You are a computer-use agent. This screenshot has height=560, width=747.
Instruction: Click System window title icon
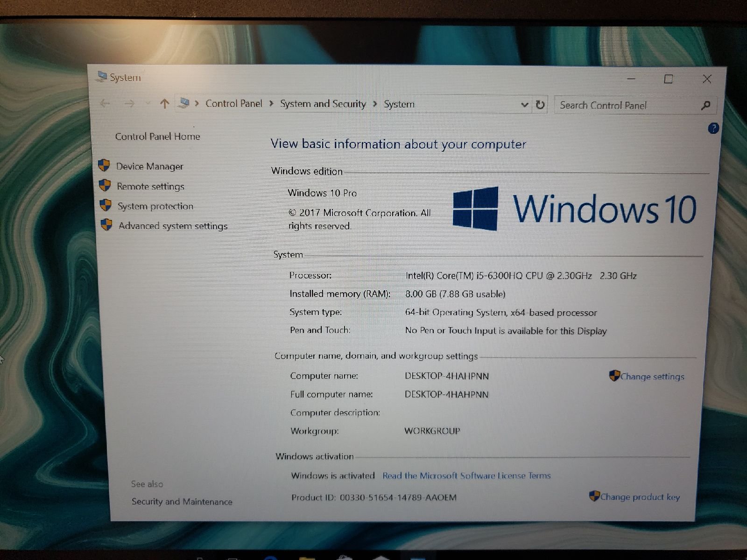(101, 77)
